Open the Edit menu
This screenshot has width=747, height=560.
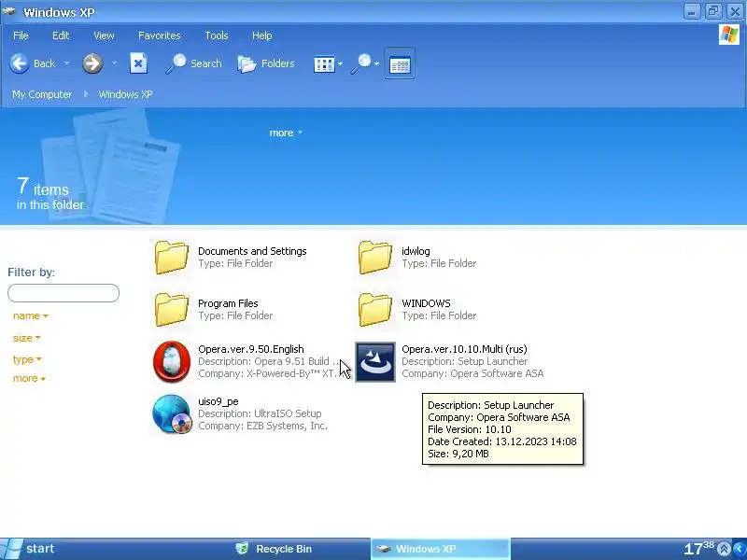61,35
